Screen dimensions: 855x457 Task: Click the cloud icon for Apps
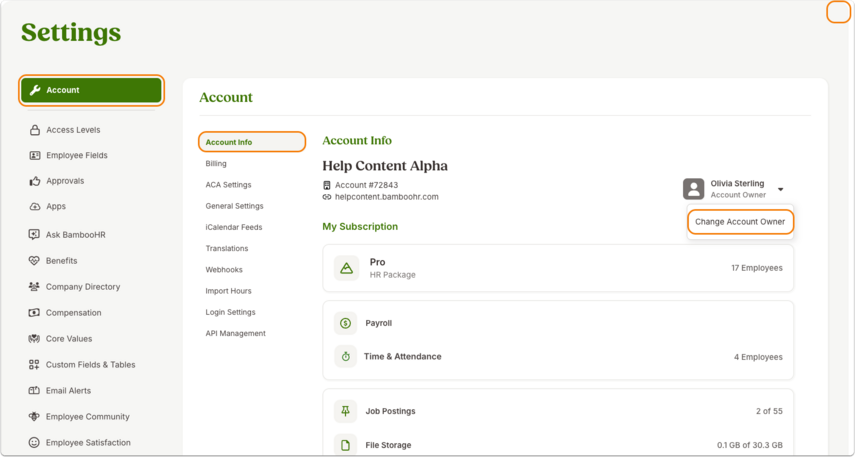35,206
